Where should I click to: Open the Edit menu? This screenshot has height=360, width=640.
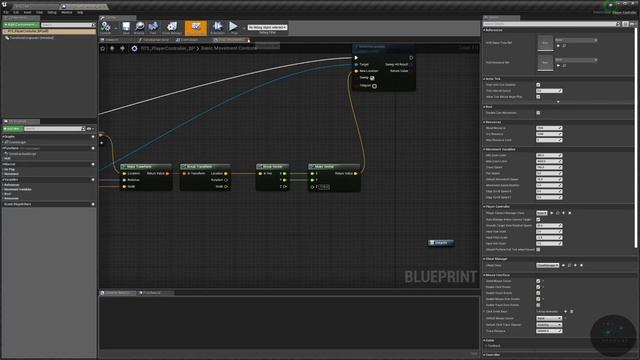tap(16, 12)
